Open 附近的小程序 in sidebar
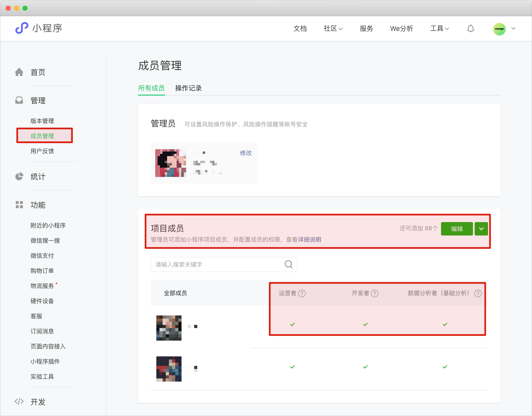532x416 pixels. pyautogui.click(x=48, y=225)
